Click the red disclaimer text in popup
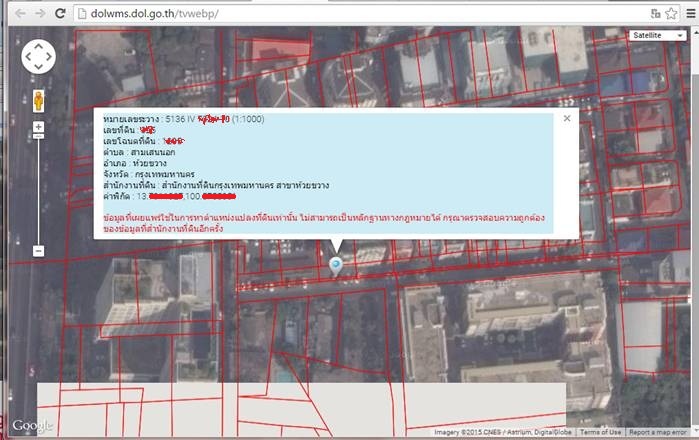This screenshot has width=699, height=440. click(324, 223)
